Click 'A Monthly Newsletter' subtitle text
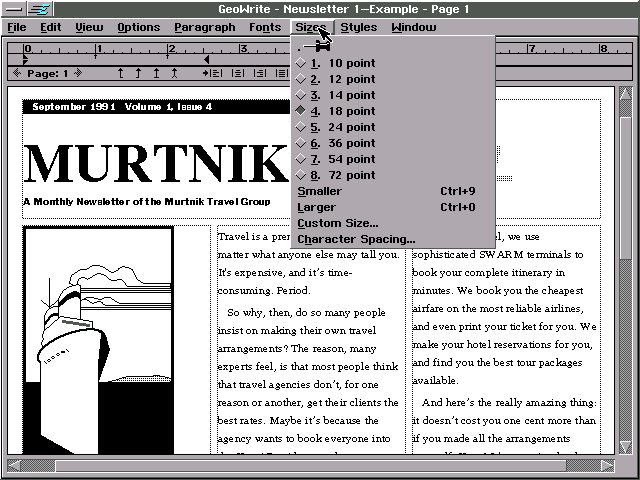 [147, 202]
